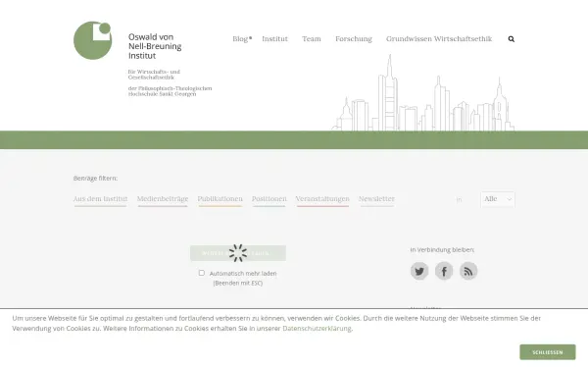Viewport: 588px width, 368px height.
Task: Filter posts by Medienbeiträge
Action: pos(163,199)
